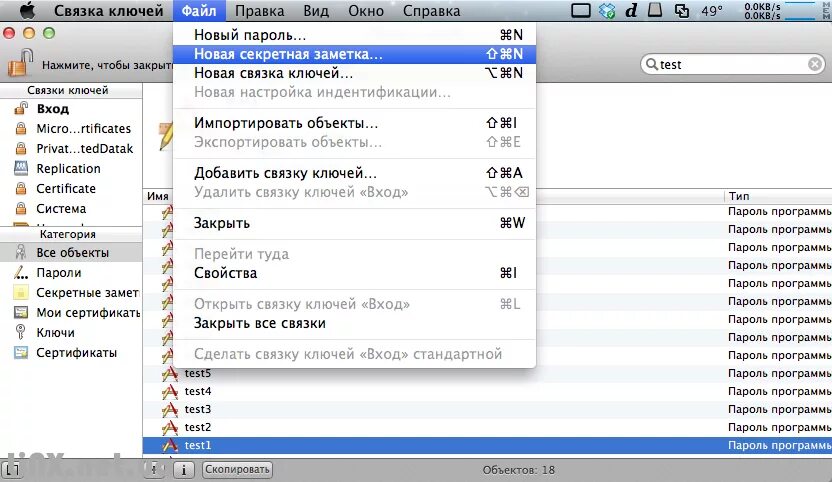Click the overlapping squares menu bar icon
This screenshot has width=832, height=482.
point(682,11)
